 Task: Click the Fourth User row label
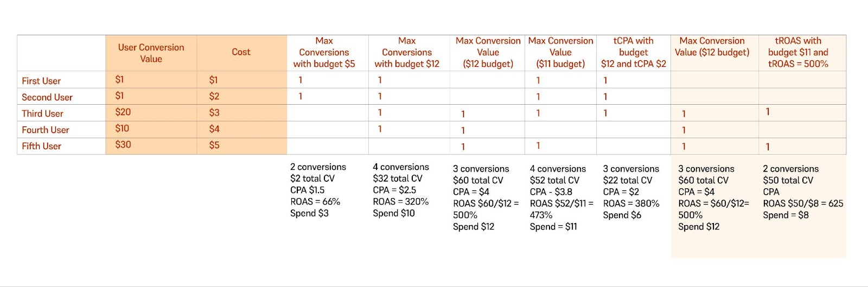pos(46,130)
